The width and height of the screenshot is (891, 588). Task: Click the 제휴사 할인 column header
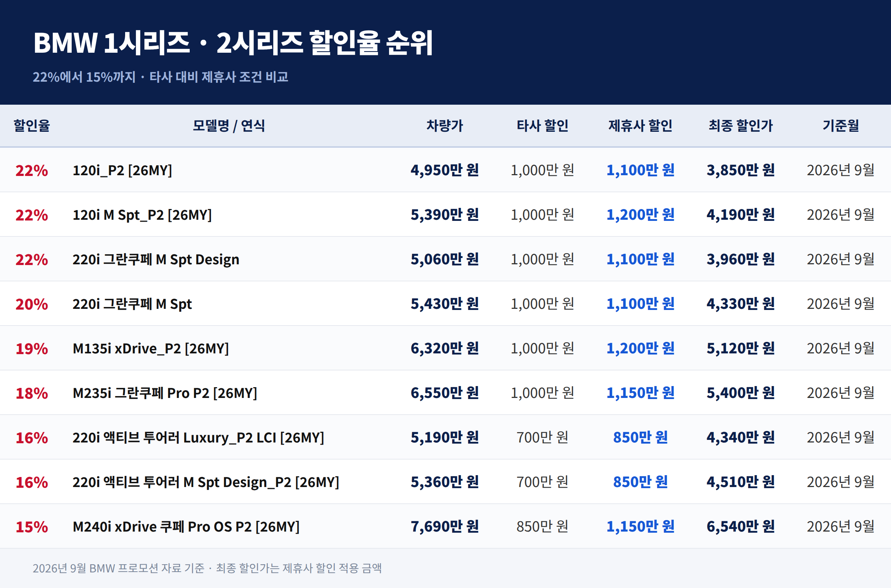tap(640, 125)
